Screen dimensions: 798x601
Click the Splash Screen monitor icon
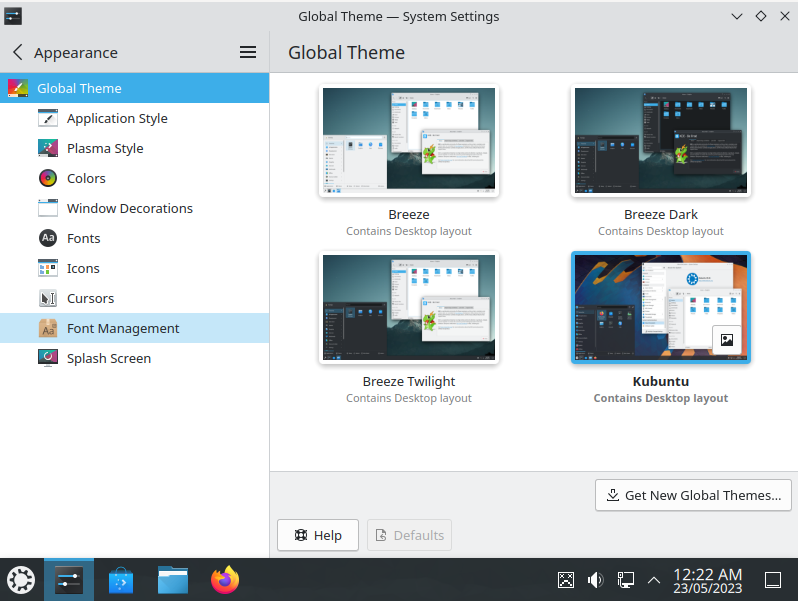pos(48,358)
